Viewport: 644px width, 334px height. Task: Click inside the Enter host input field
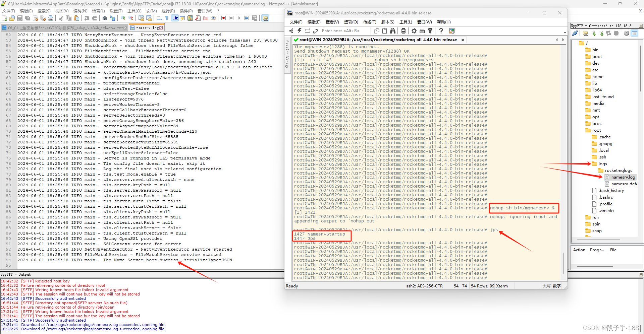(342, 30)
